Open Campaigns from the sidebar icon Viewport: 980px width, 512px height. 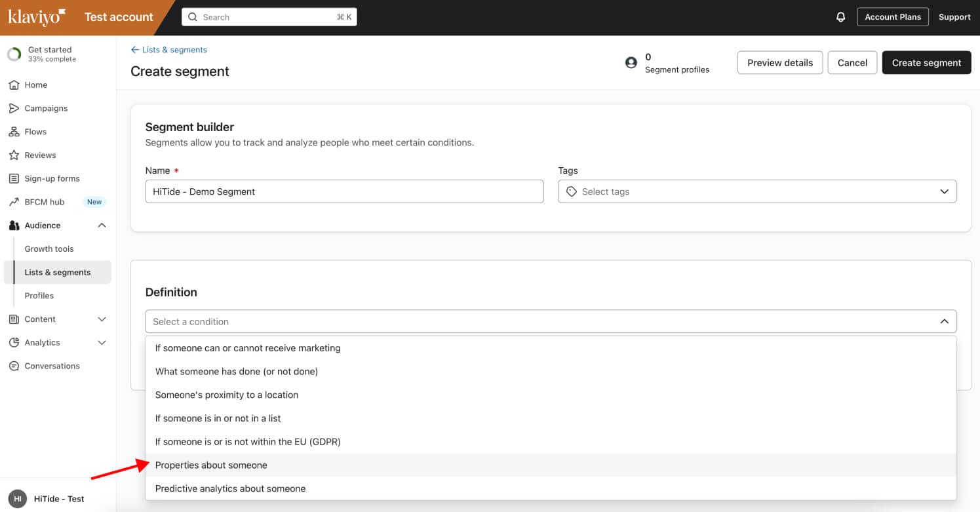14,108
